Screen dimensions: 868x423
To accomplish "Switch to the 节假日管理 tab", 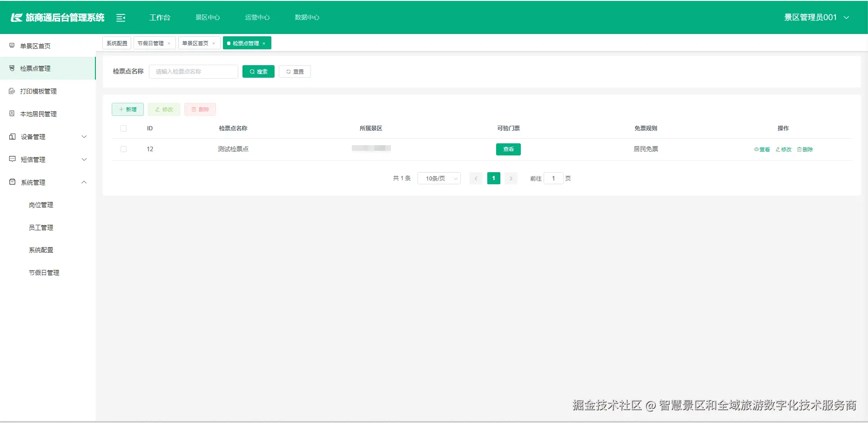I will point(151,43).
